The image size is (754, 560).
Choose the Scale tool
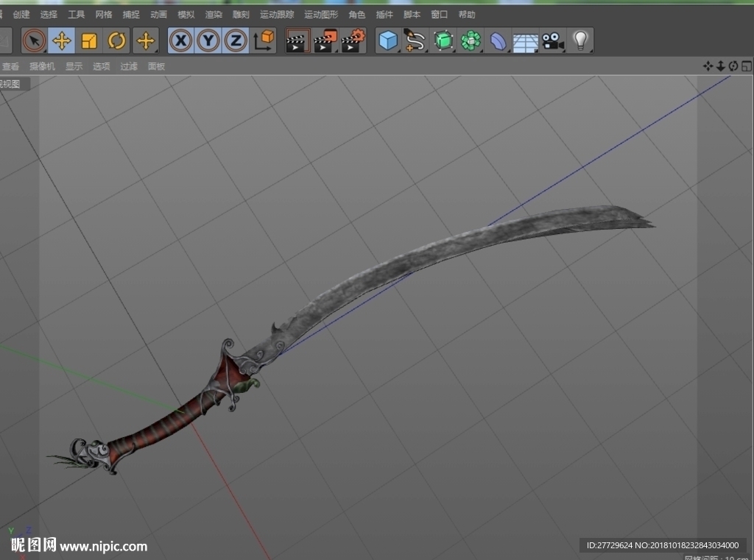pos(89,40)
